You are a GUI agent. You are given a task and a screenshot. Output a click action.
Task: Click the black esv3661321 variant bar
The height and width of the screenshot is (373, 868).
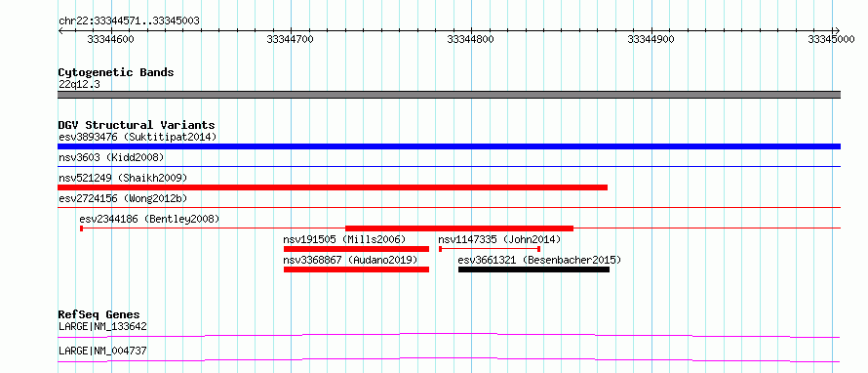click(533, 269)
